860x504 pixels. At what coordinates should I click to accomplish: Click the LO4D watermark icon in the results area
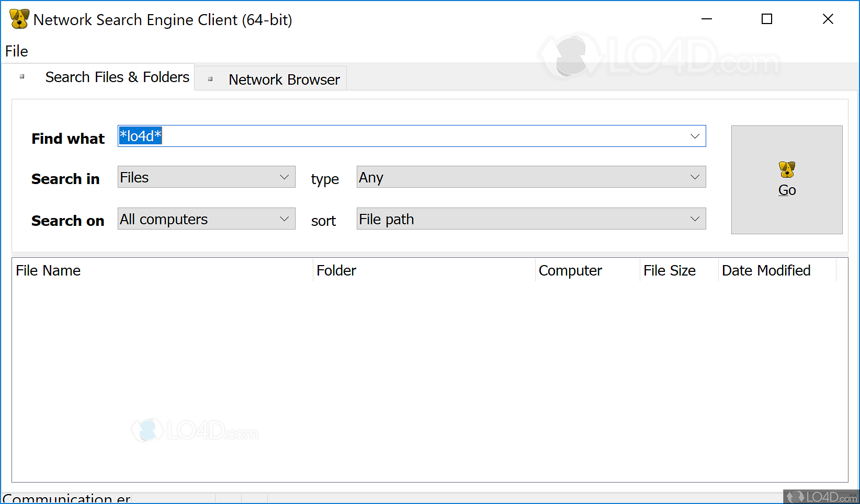[x=148, y=431]
